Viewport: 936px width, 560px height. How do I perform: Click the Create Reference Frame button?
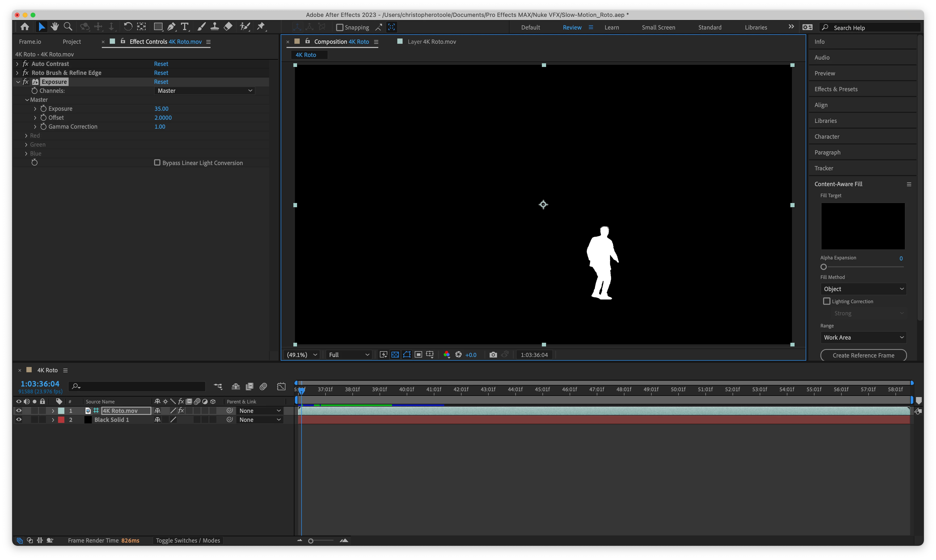[x=863, y=355]
